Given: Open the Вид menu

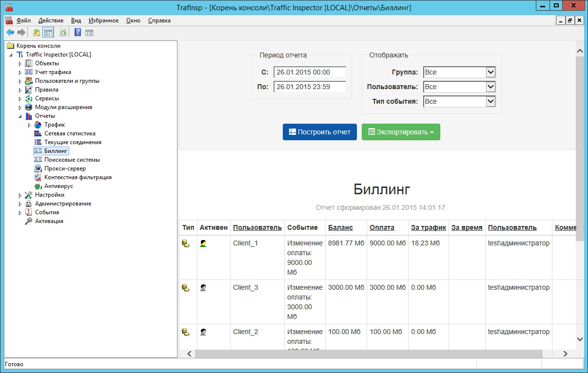Looking at the screenshot, I should tap(76, 20).
